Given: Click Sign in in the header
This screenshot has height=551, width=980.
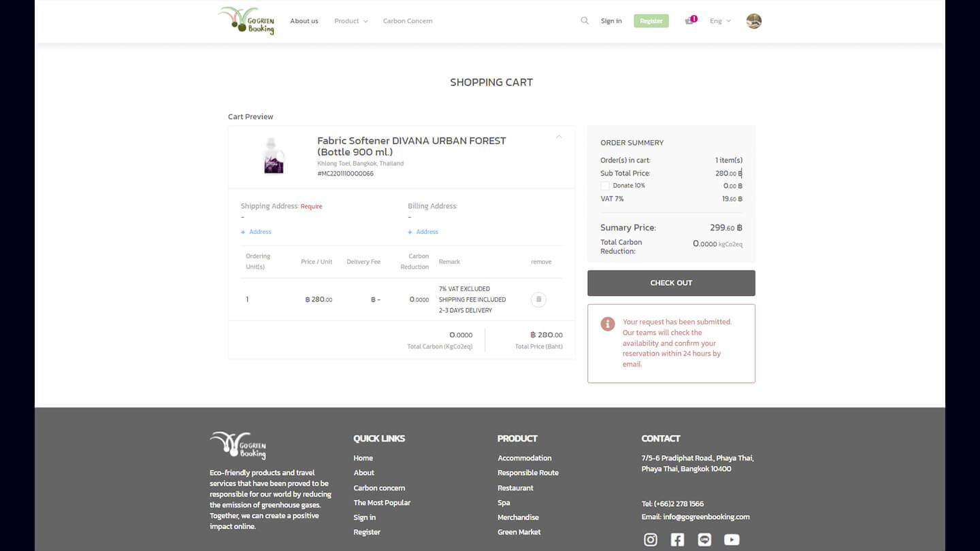Looking at the screenshot, I should (611, 21).
